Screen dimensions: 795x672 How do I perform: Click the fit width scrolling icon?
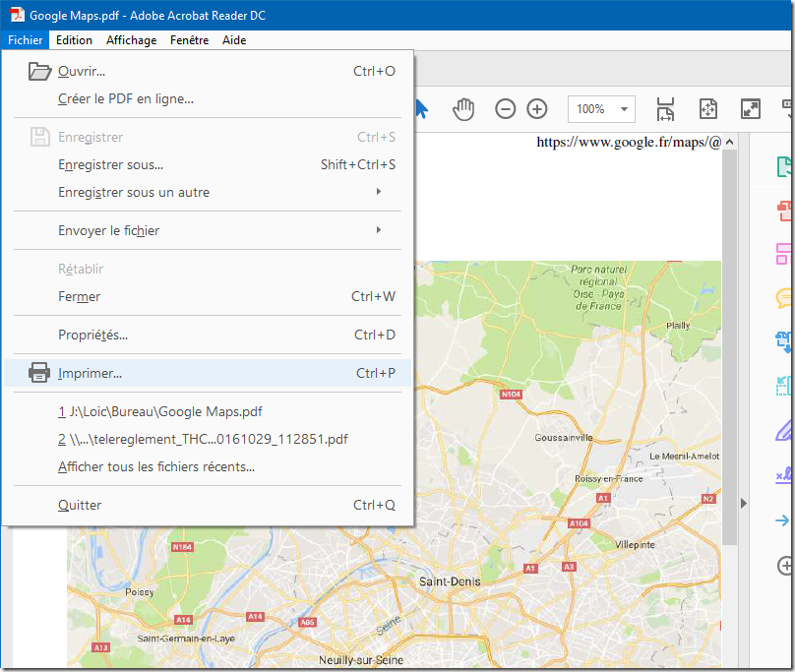(665, 109)
